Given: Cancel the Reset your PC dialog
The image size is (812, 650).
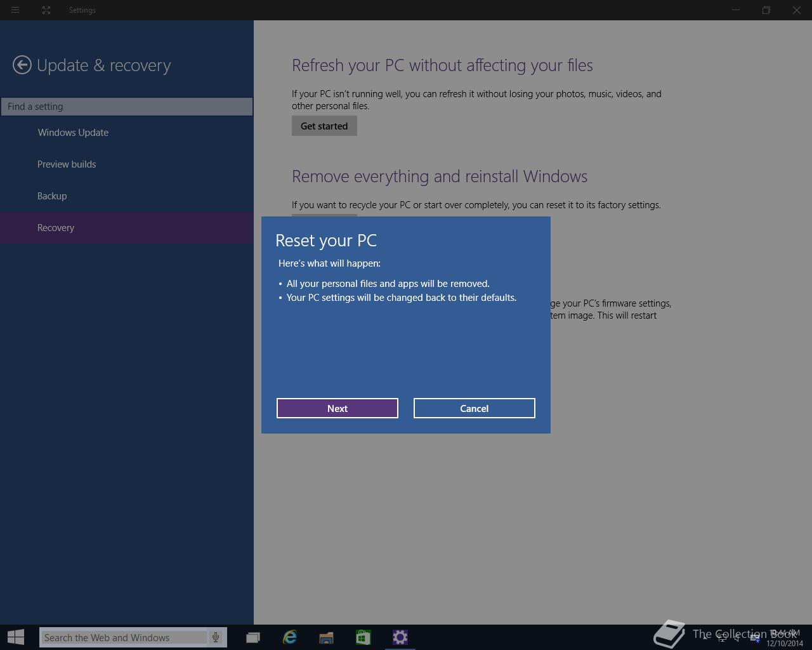Looking at the screenshot, I should click(474, 408).
